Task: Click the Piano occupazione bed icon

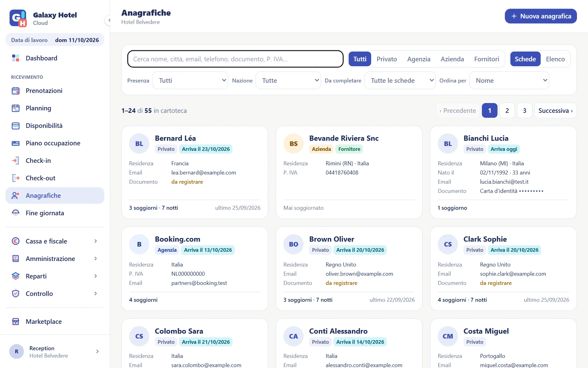Action: tap(16, 143)
